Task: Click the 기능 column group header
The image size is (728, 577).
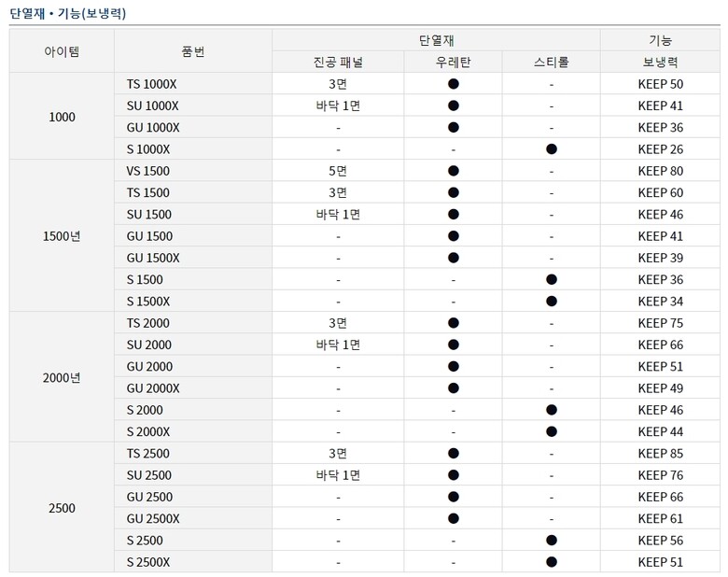Action: [660, 40]
